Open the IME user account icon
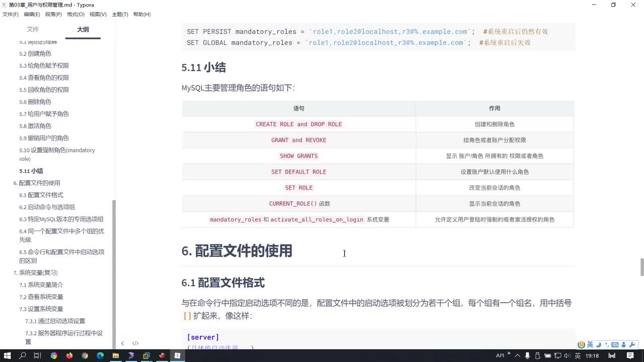The image size is (644, 362). pyautogui.click(x=623, y=344)
